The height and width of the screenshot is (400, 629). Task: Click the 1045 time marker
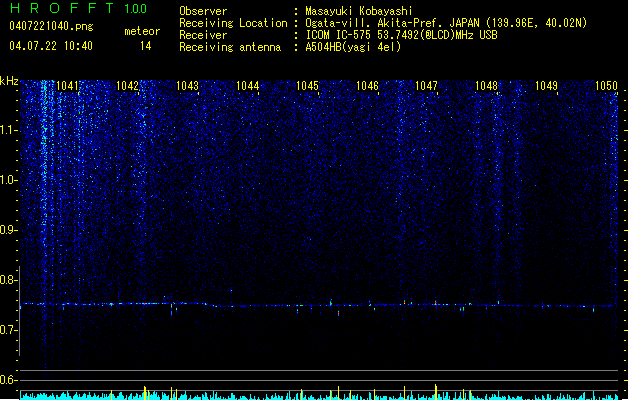click(307, 86)
